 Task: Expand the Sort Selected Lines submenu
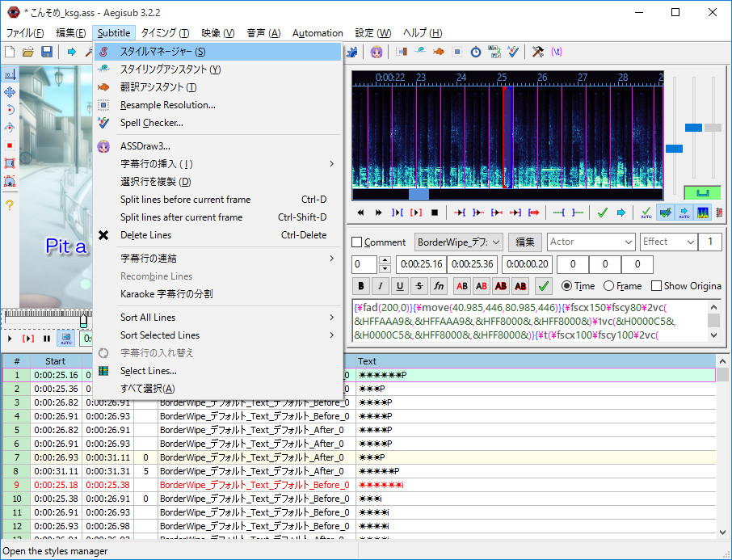(217, 335)
